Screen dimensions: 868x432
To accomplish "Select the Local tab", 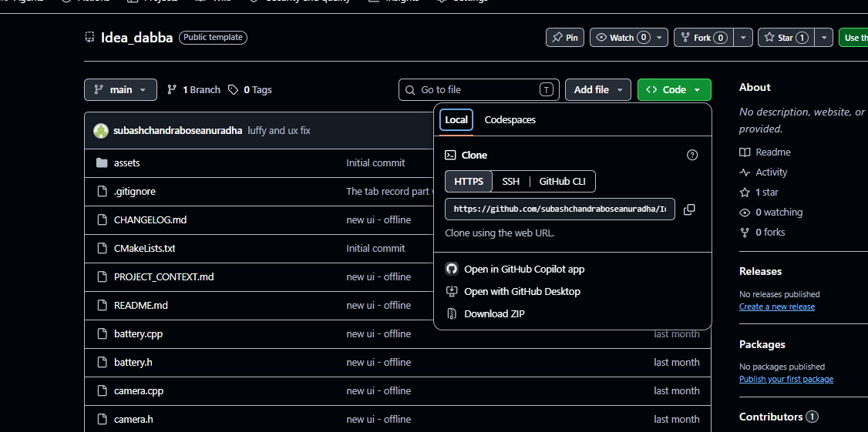I will [x=456, y=119].
